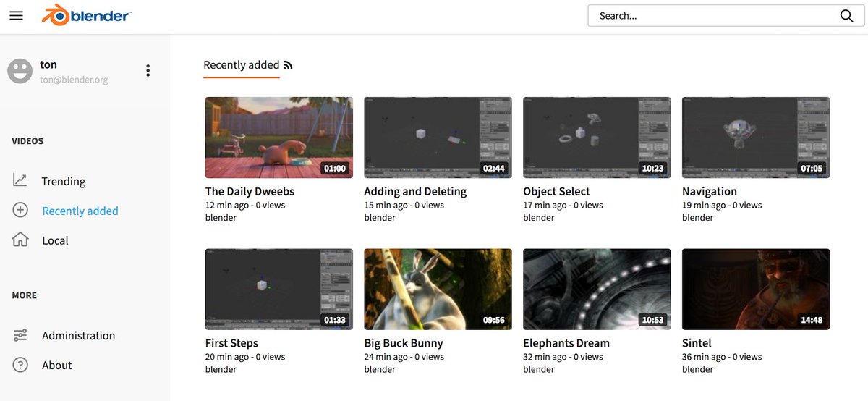Click the Trending chart icon

[x=20, y=180]
